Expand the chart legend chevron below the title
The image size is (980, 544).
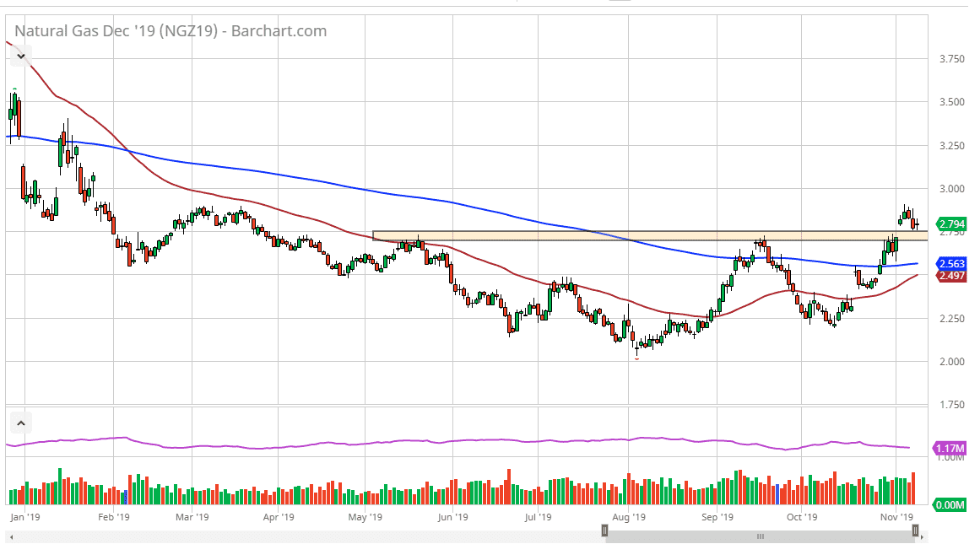coord(20,57)
